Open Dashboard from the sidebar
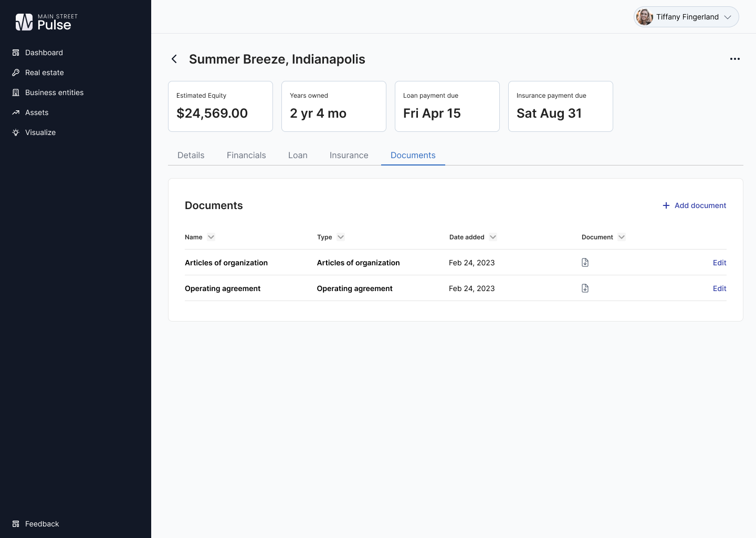 (x=44, y=53)
